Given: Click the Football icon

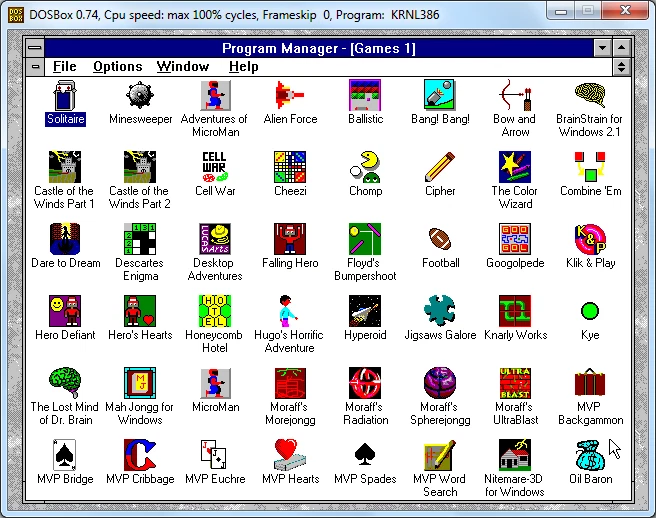Looking at the screenshot, I should pos(439,239).
